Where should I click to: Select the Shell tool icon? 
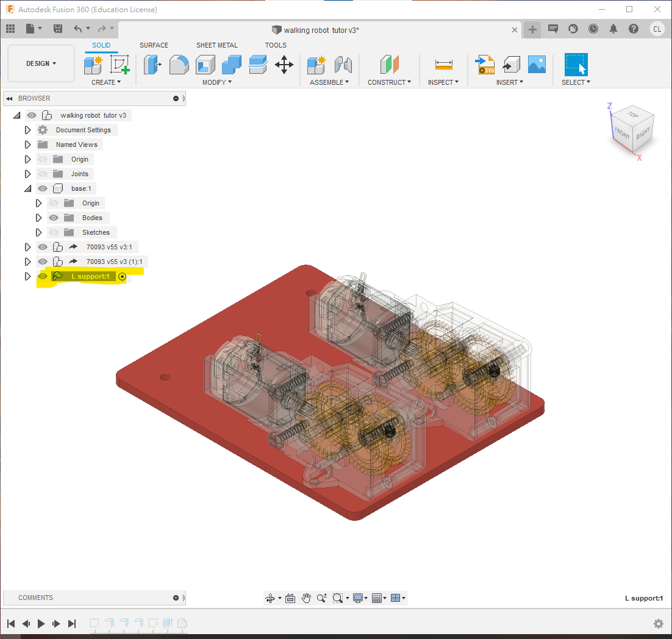205,64
